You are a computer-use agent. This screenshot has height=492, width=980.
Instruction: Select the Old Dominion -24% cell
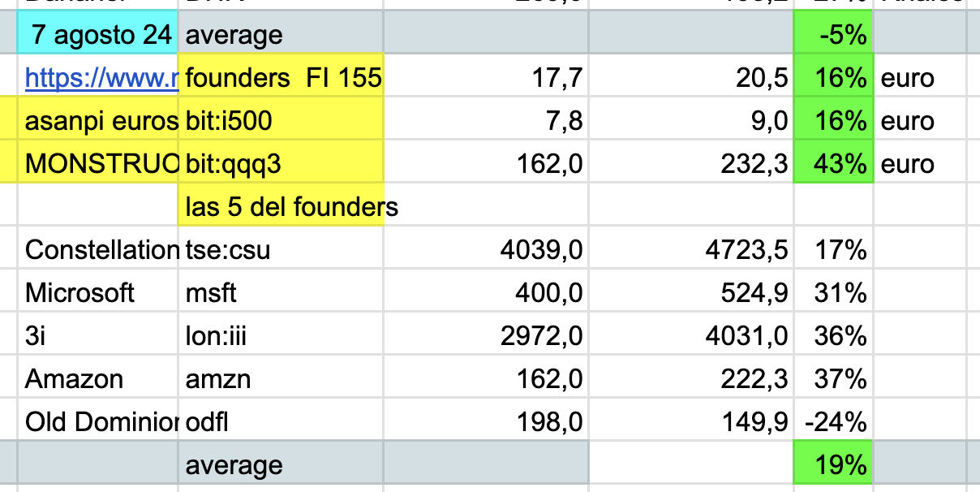[833, 422]
